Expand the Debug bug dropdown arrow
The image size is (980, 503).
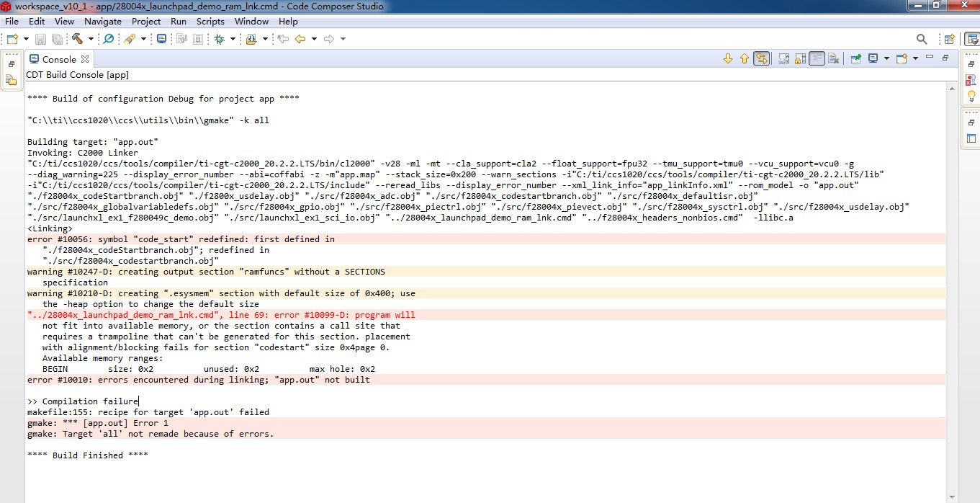pos(233,39)
